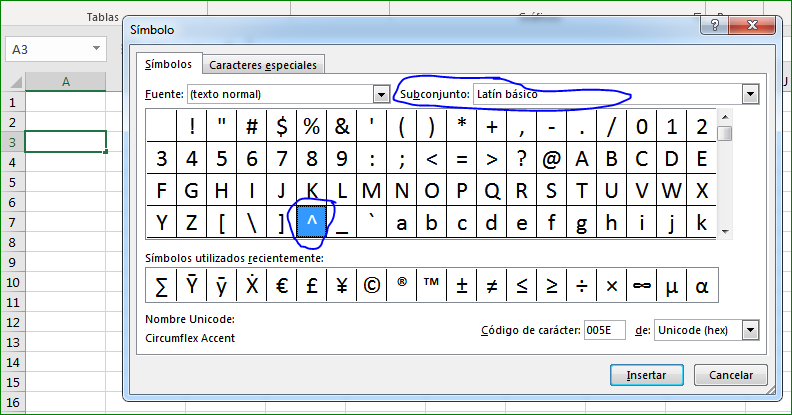This screenshot has width=792, height=415.
Task: Pick the backslash \ character
Action: tap(252, 221)
